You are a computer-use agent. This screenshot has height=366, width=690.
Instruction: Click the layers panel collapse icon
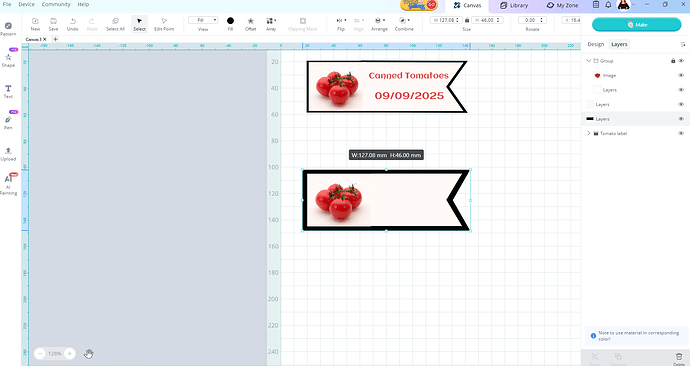[x=683, y=44]
